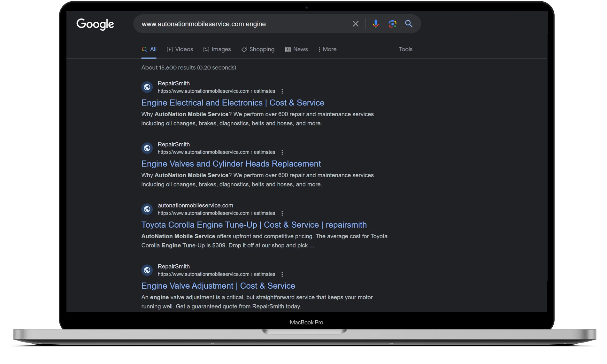Open three-dot menu for Toyota Corolla result

(282, 213)
